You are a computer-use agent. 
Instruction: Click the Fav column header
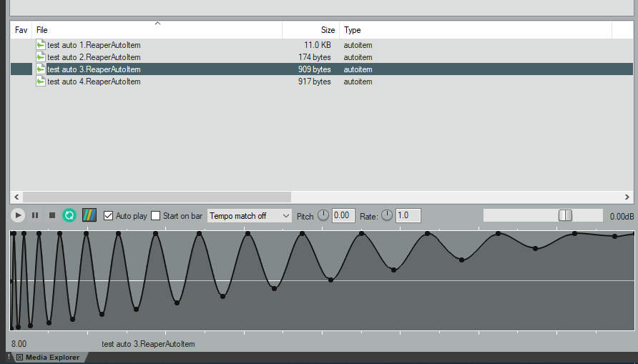coord(21,30)
